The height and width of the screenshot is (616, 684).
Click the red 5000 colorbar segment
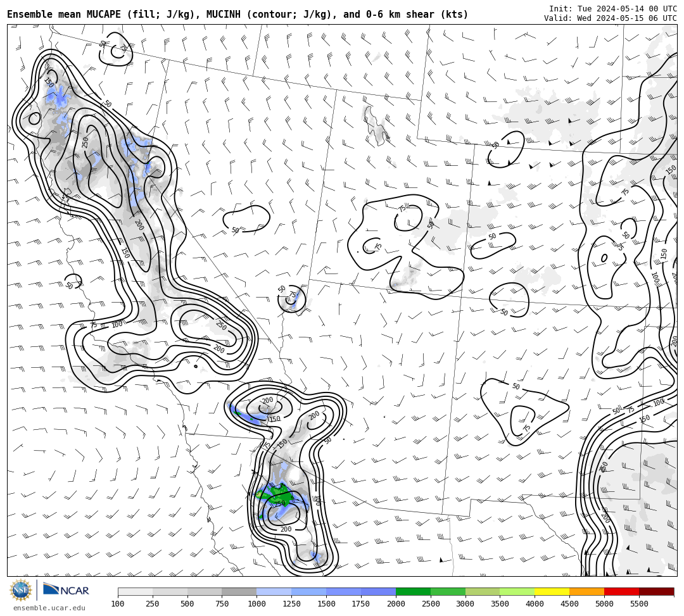[x=622, y=591]
